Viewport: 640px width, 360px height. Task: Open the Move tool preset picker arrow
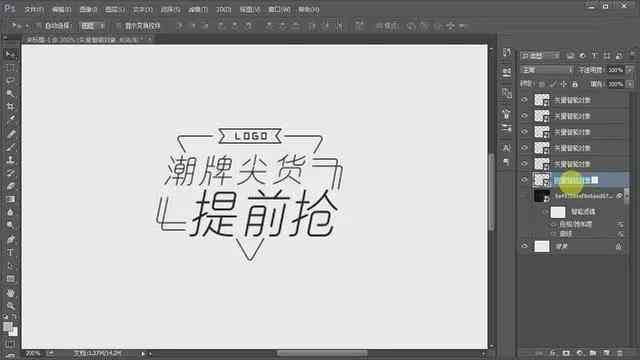[x=27, y=26]
